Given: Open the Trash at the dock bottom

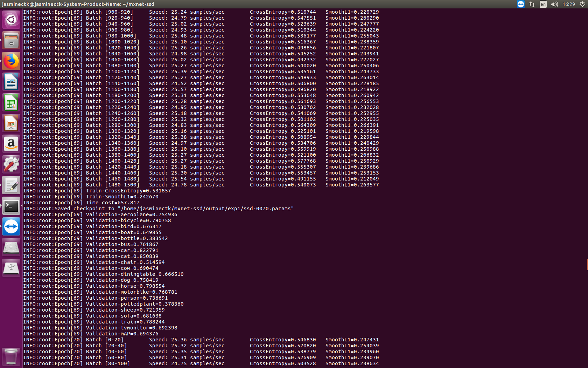Looking at the screenshot, I should click(x=11, y=356).
